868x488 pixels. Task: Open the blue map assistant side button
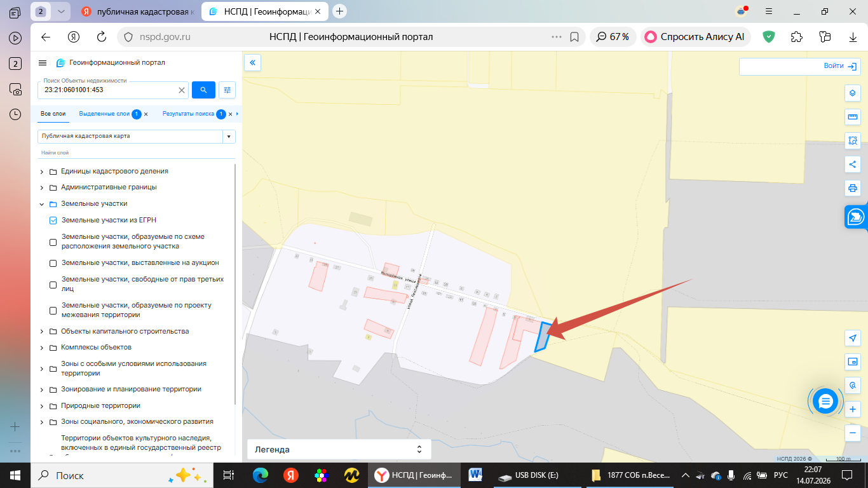(x=856, y=217)
